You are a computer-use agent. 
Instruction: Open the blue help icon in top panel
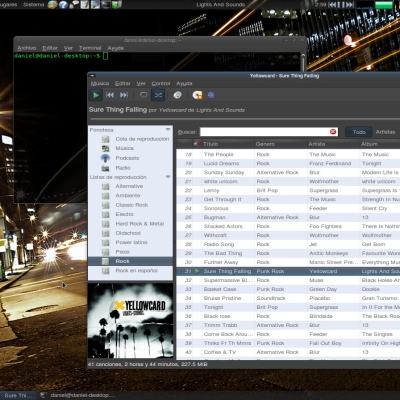[63, 4]
